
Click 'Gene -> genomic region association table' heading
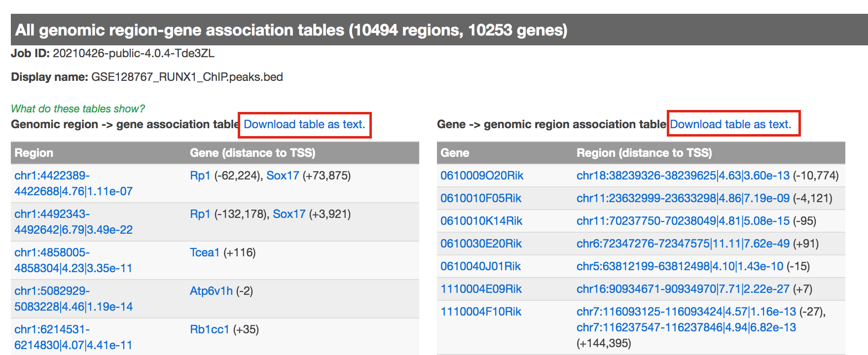[x=551, y=124]
